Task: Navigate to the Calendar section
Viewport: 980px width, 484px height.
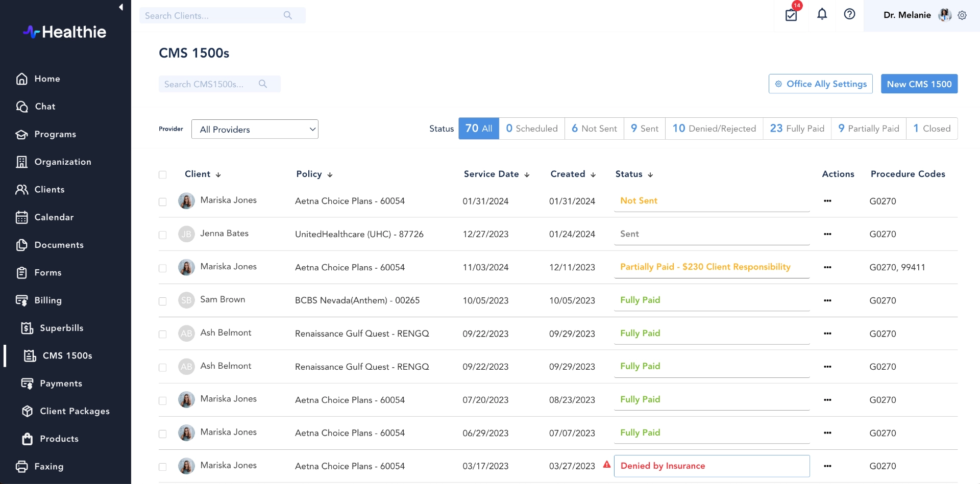Action: [54, 217]
